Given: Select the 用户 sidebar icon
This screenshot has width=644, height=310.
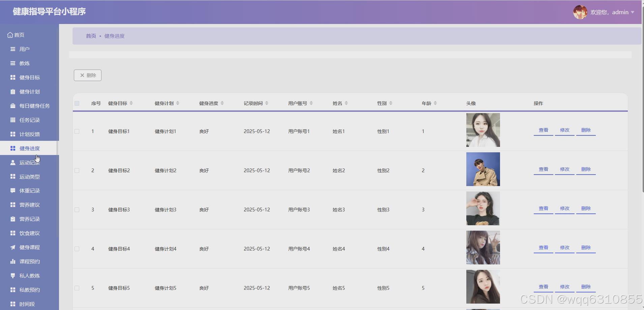Looking at the screenshot, I should (12, 49).
